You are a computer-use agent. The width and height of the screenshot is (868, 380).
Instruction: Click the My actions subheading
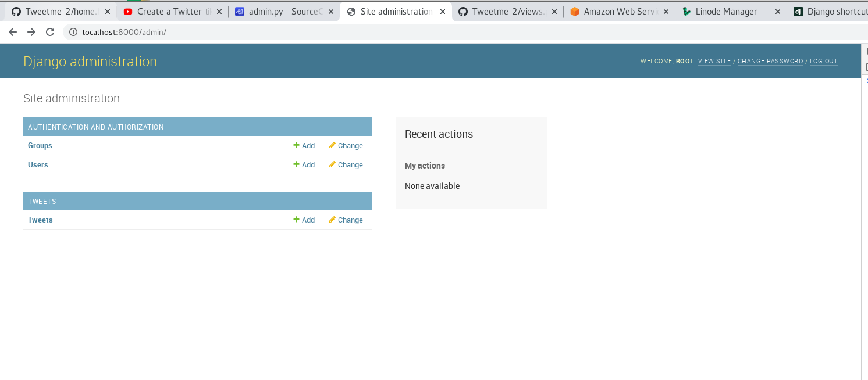(x=425, y=166)
